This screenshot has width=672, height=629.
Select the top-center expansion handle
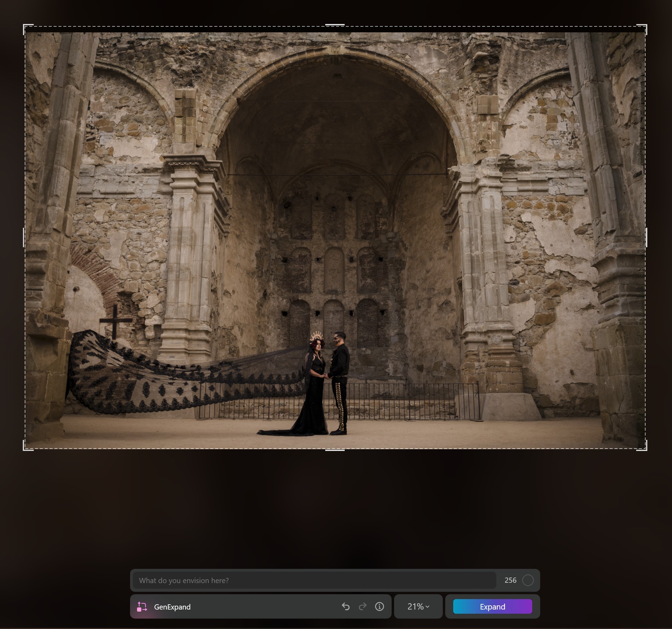335,25
